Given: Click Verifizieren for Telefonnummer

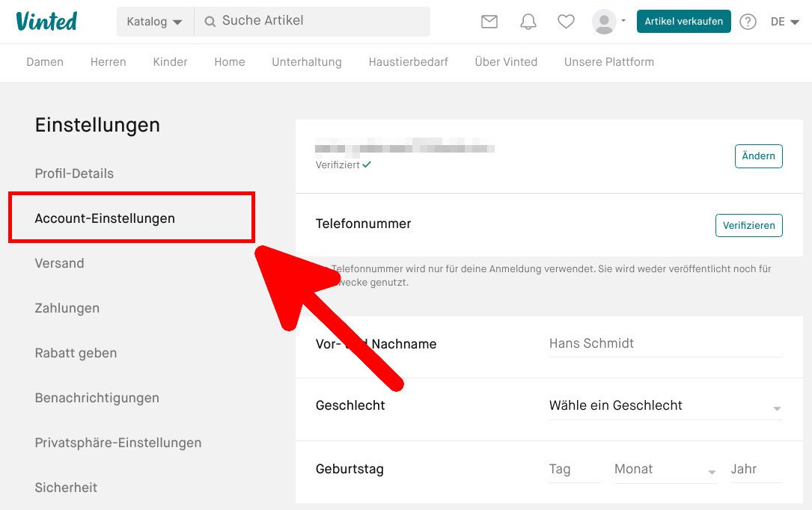Looking at the screenshot, I should point(749,226).
